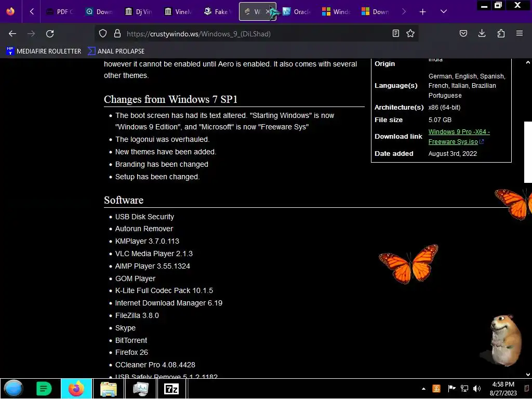Image resolution: width=532 pixels, height=399 pixels.
Task: Open 7-Zip from the taskbar
Action: click(171, 389)
